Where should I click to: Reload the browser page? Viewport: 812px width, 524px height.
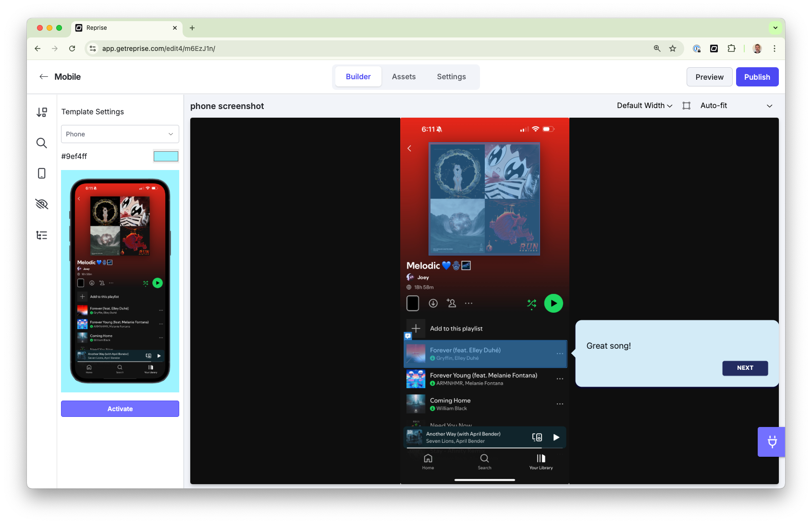[72, 49]
